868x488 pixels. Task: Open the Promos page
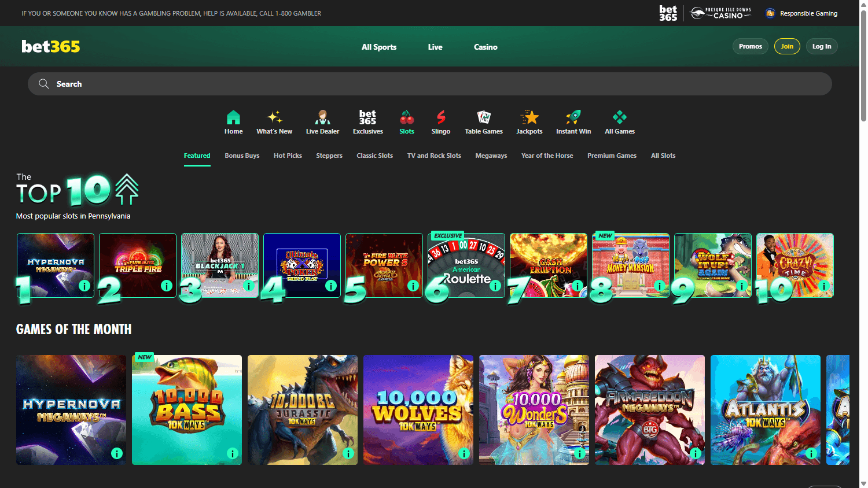click(x=750, y=46)
